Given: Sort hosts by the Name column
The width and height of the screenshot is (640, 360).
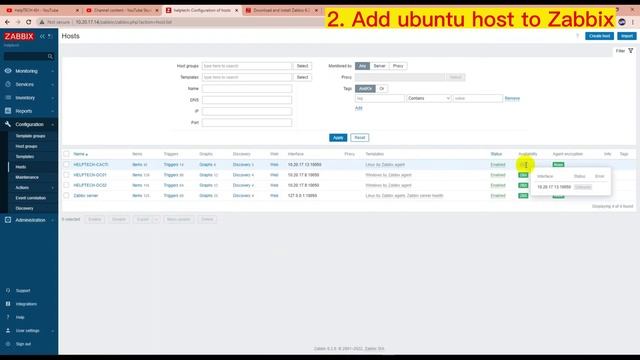Looking at the screenshot, I should (x=80, y=154).
